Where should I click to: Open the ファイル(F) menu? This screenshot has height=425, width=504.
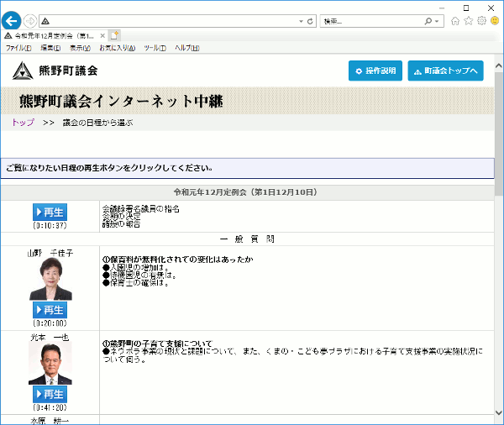point(18,48)
